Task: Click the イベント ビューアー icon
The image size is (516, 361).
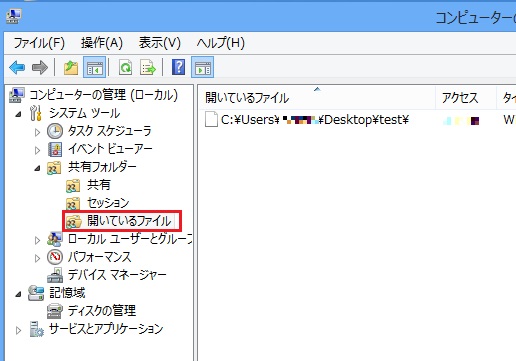Action: pos(55,149)
